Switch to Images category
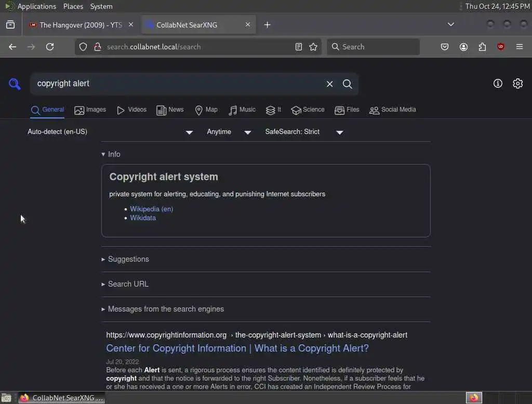 90,110
